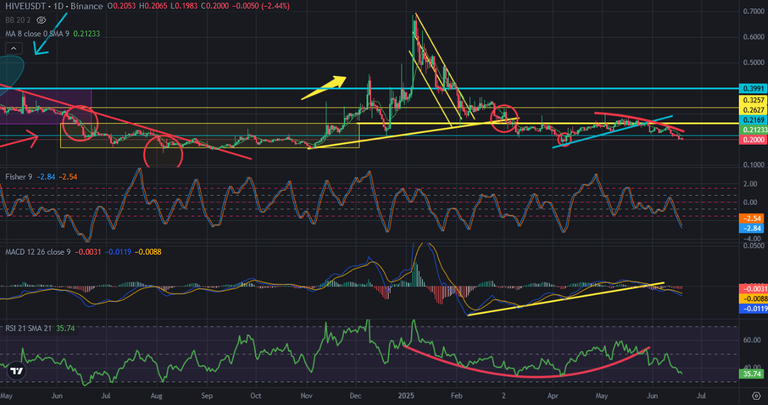Click the TradingView logo
The width and height of the screenshot is (768, 405).
17,372
